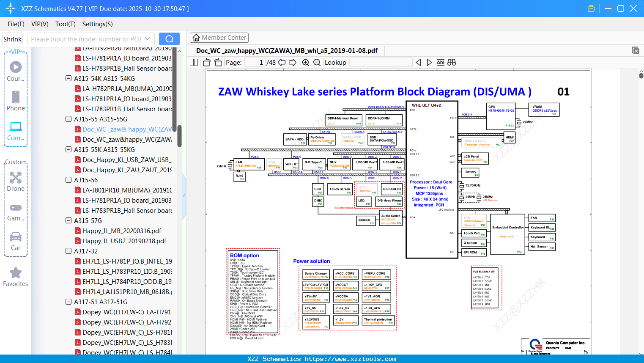This screenshot has width=644, height=363.
Task: Click the Shrink button
Action: [x=13, y=39]
